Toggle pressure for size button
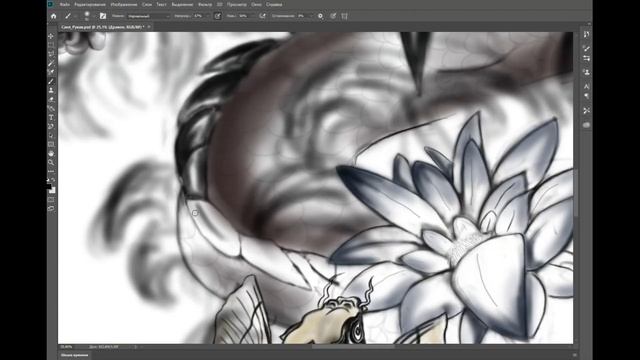Image resolution: width=640 pixels, height=360 pixels. coord(333,16)
